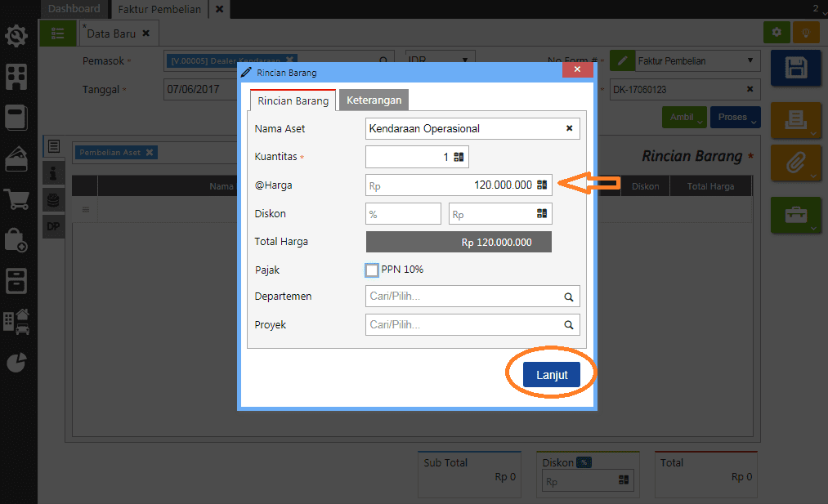Switch to the Keterangan tab

pyautogui.click(x=373, y=100)
